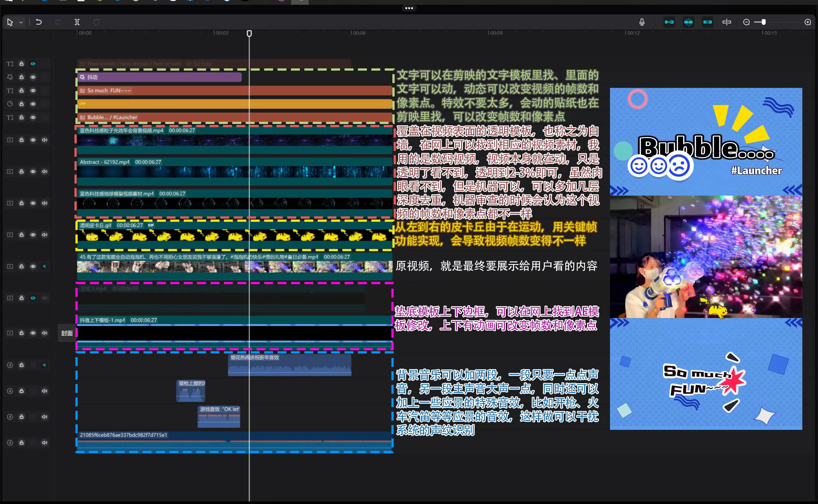Hide the 抖动 effect track
Screen dimensions: 818x504
point(33,77)
